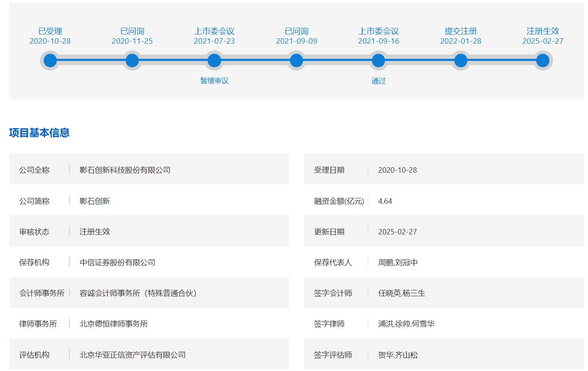This screenshot has height=371, width=588.
Task: Click the 签字会计师 field label
Action: [333, 293]
